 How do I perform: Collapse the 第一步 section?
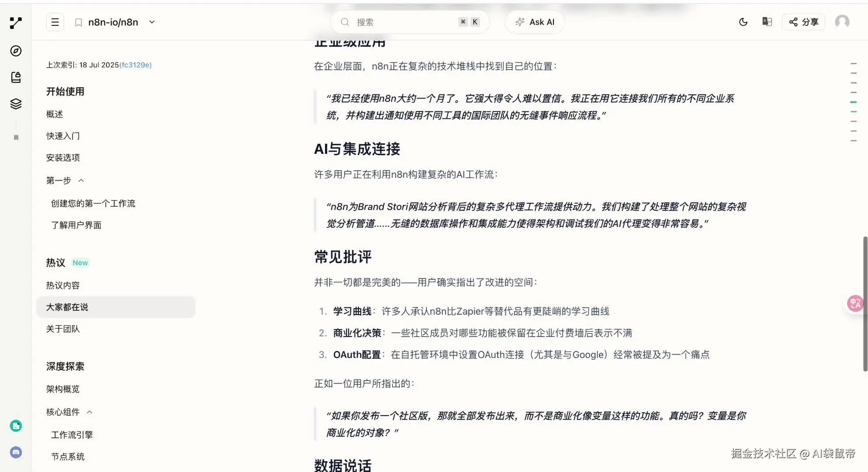(x=81, y=180)
